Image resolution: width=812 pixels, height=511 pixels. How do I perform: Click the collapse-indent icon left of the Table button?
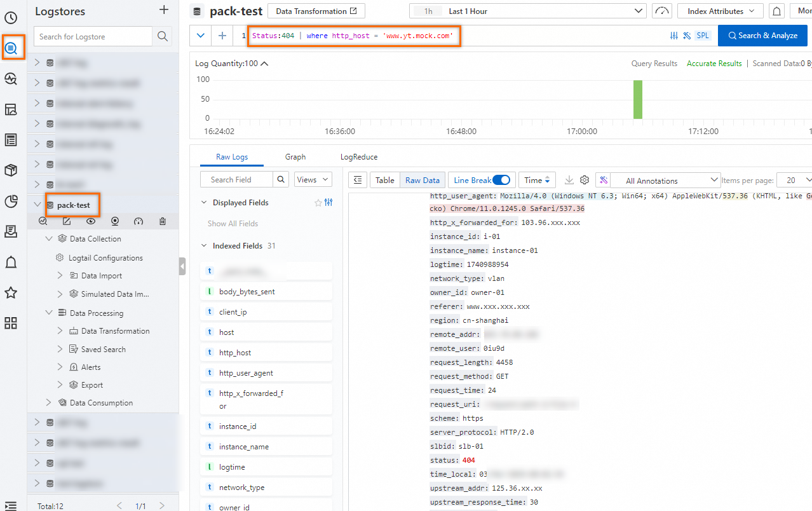click(357, 180)
